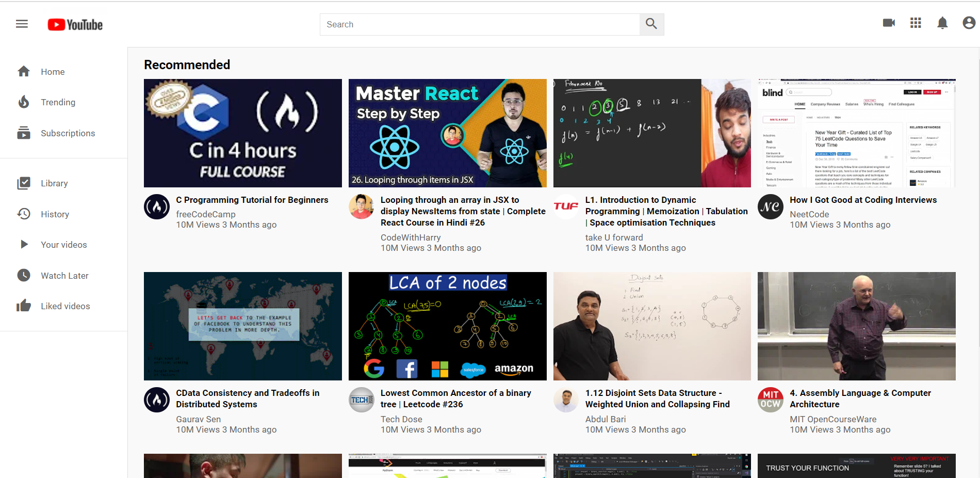The image size is (980, 478).
Task: Click the NeetCode channel name
Action: [809, 214]
